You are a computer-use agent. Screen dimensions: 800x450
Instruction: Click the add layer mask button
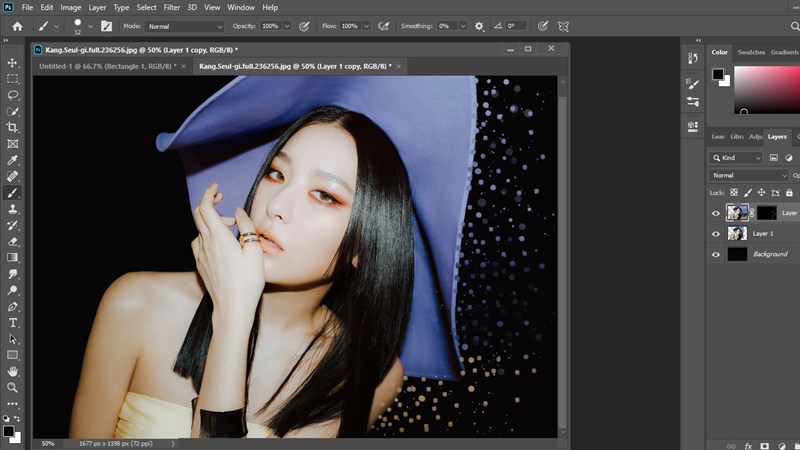pos(764,446)
